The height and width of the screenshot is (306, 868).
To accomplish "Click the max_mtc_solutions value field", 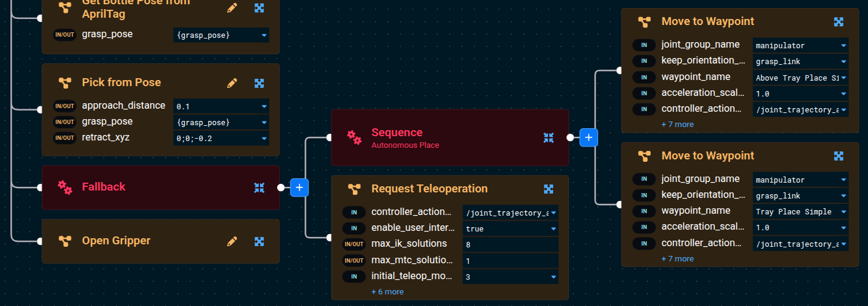I will click(x=510, y=261).
